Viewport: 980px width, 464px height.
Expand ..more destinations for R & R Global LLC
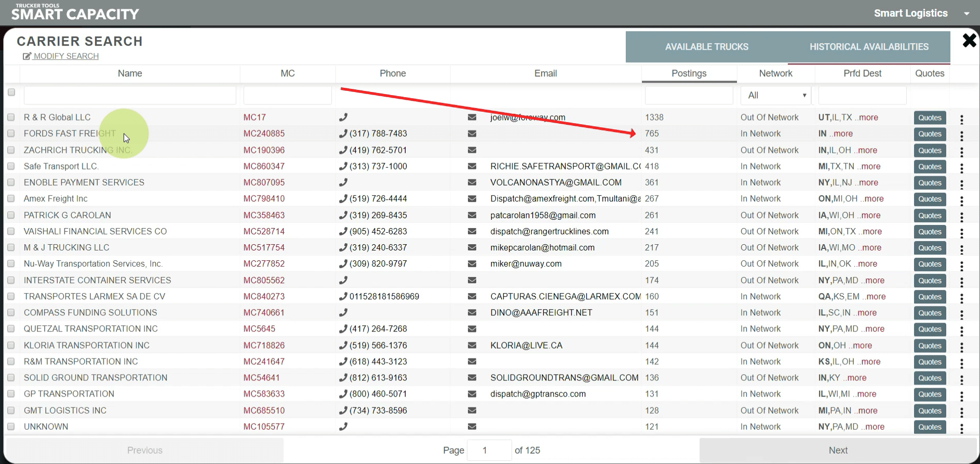[x=866, y=117]
